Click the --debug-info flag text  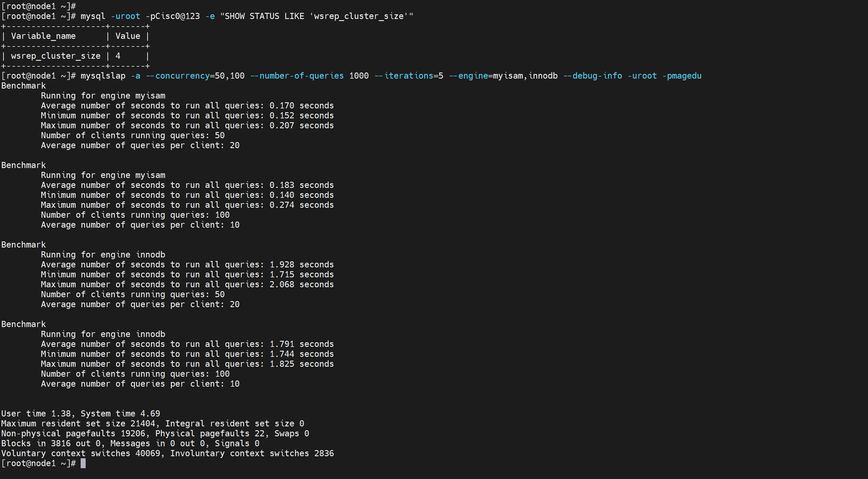[x=592, y=76]
